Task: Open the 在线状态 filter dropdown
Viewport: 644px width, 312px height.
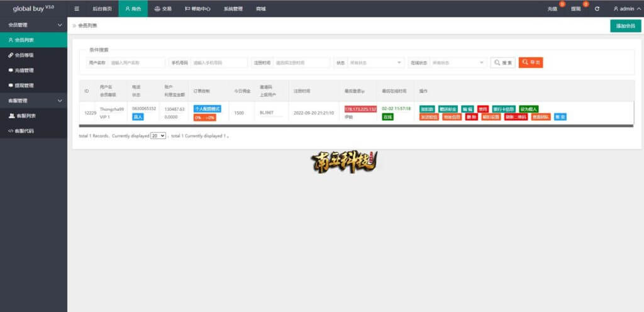Action: click(458, 63)
